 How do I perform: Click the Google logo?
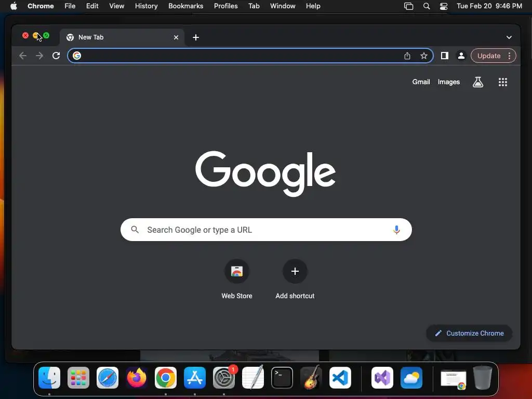pos(265,174)
